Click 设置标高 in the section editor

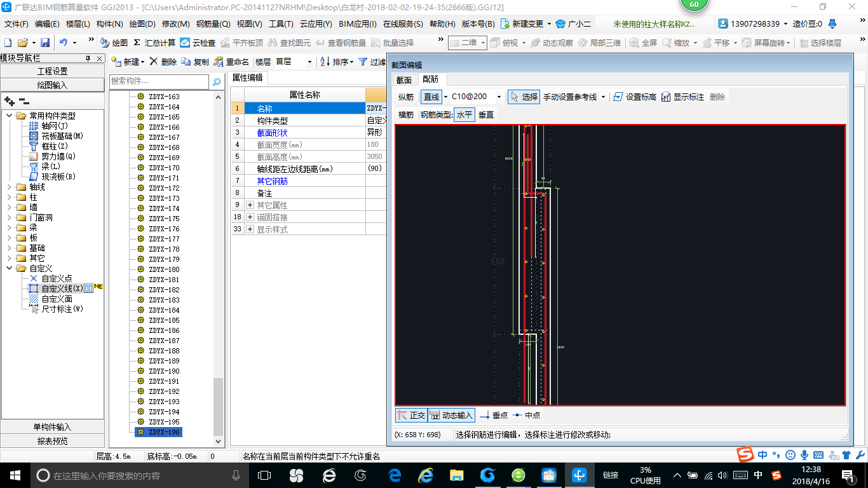pyautogui.click(x=634, y=97)
